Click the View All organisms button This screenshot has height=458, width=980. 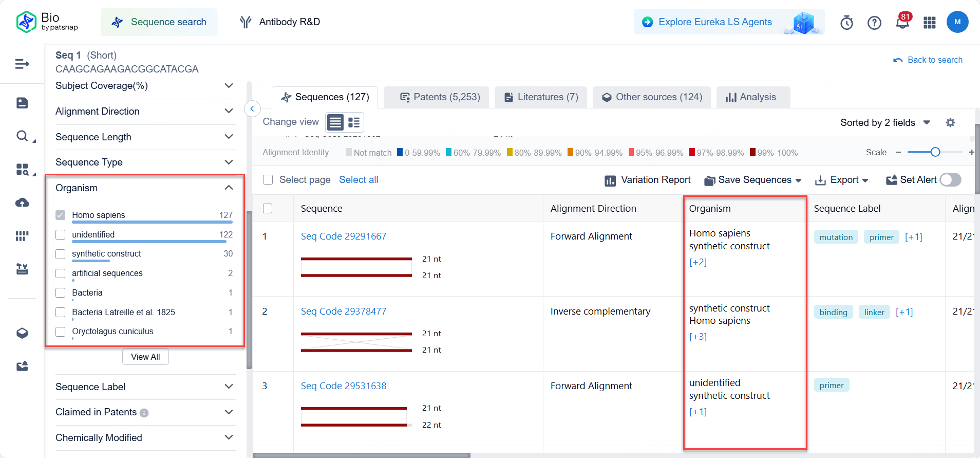click(x=145, y=357)
